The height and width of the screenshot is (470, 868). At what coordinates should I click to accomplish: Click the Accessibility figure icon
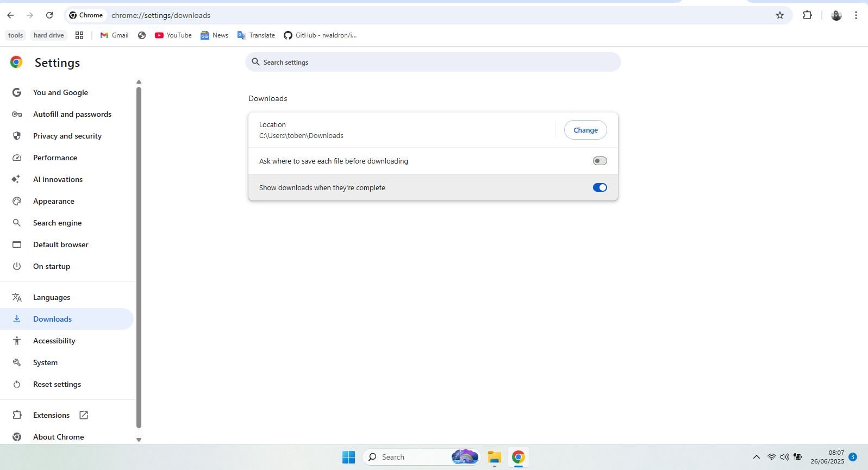(x=17, y=341)
